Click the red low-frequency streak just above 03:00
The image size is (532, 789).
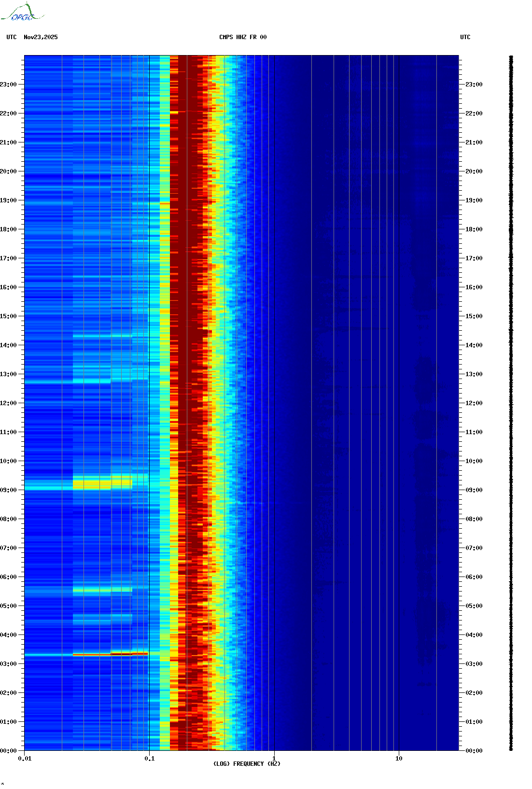[x=110, y=654]
